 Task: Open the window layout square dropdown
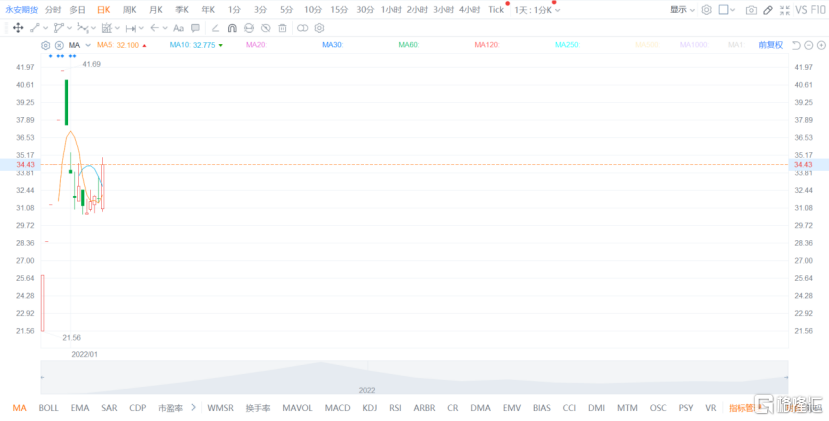point(727,10)
